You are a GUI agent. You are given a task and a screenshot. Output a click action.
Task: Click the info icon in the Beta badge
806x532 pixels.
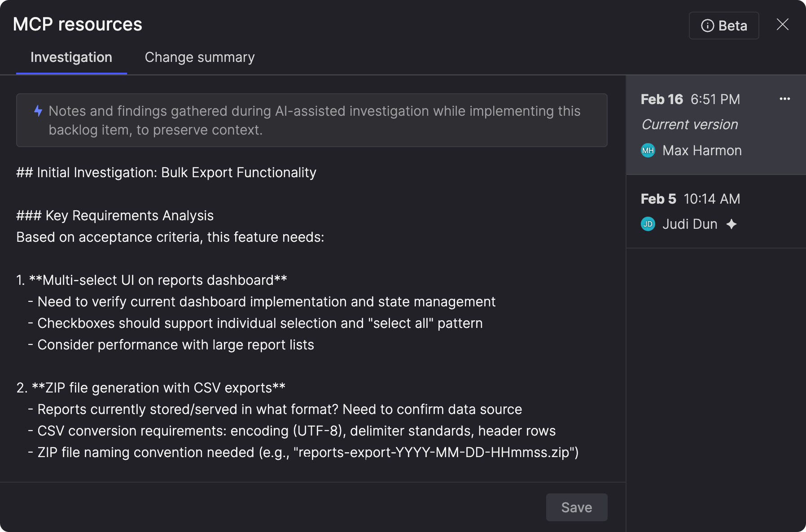[707, 26]
